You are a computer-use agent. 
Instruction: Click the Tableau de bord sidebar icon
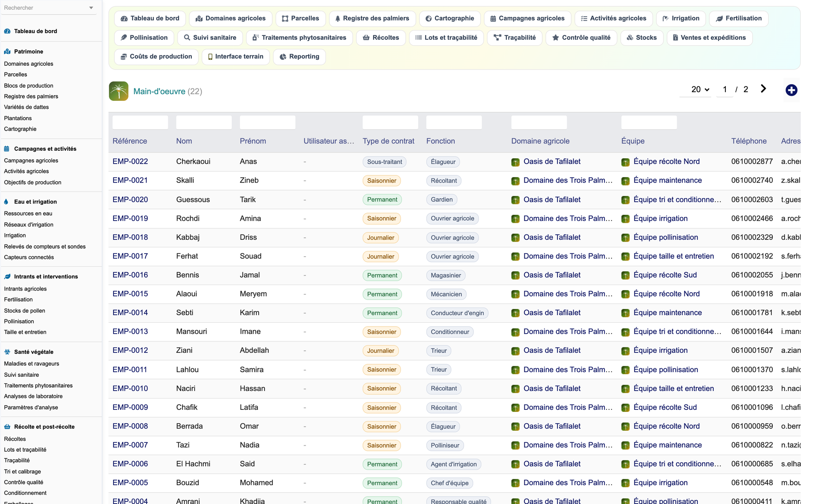pyautogui.click(x=7, y=31)
